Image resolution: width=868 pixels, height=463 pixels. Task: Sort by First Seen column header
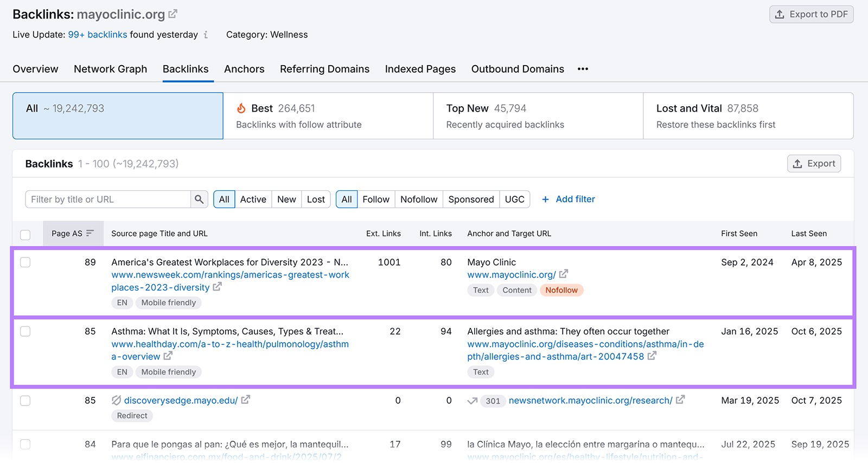click(x=739, y=234)
